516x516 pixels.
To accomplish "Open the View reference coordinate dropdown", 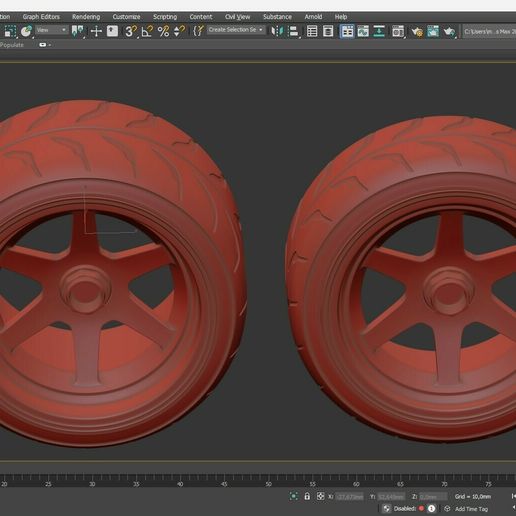I will 52,30.
